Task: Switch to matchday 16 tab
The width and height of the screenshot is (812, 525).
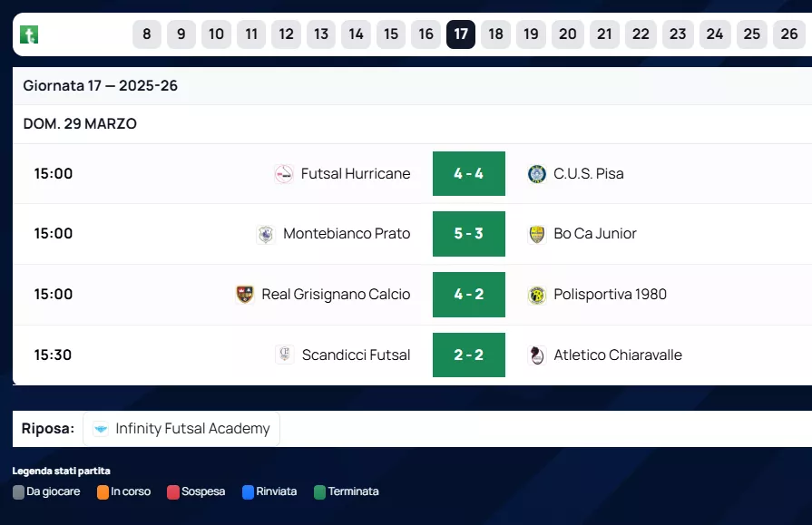Action: tap(426, 34)
